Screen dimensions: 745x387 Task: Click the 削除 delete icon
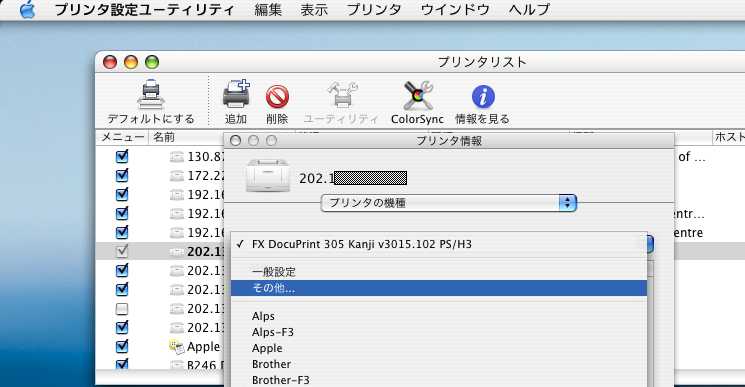pos(277,97)
